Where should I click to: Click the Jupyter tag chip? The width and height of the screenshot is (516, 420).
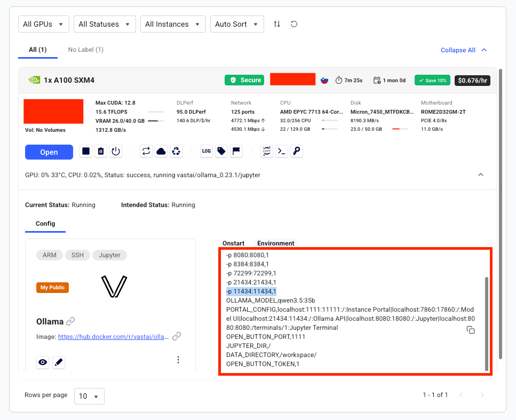click(x=109, y=255)
